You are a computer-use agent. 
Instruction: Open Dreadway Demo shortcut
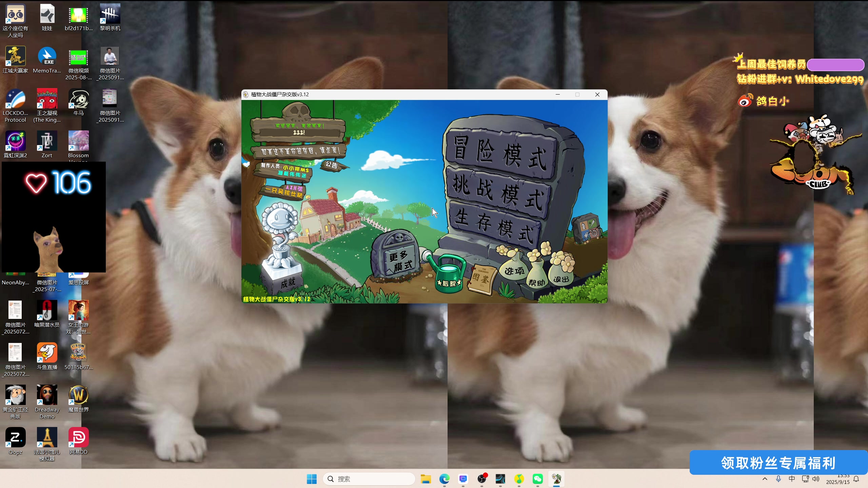(47, 402)
